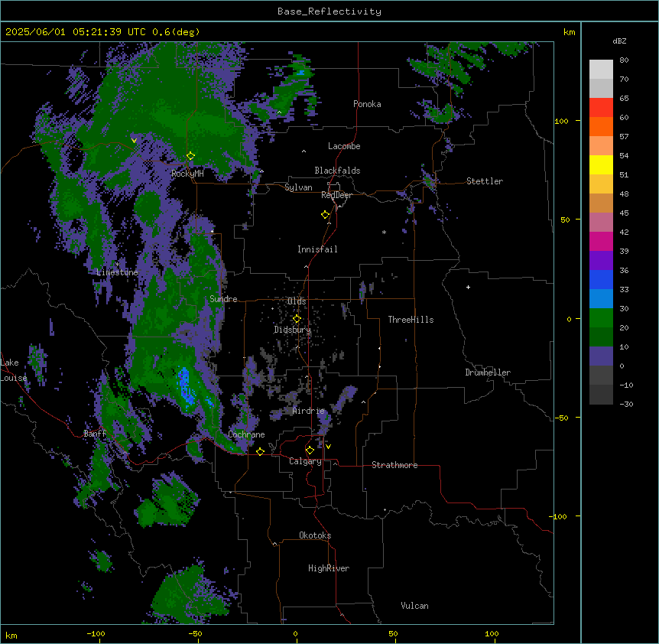
Task: Click the ThreeHills label
Action: tap(411, 320)
